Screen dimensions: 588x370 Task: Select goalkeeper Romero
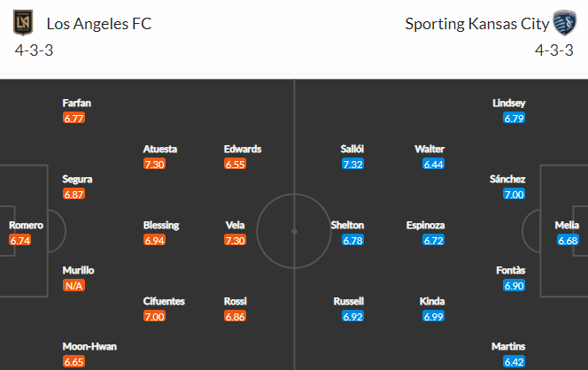click(x=26, y=225)
